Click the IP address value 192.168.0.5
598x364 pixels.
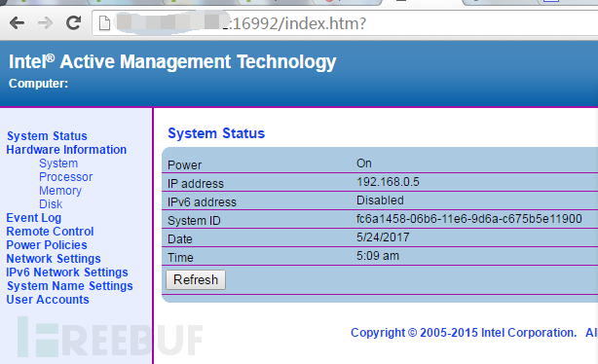(388, 182)
